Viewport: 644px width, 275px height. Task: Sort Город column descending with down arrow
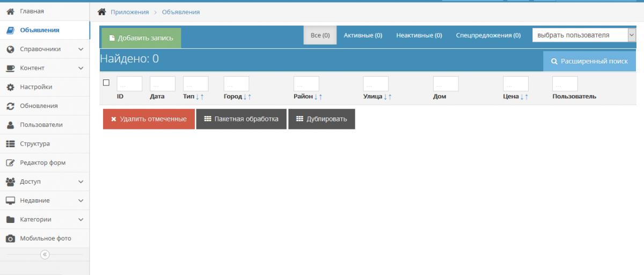click(245, 97)
